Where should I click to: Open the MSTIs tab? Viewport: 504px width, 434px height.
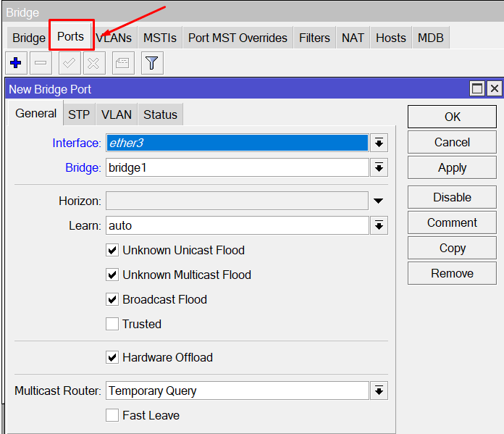(x=160, y=38)
